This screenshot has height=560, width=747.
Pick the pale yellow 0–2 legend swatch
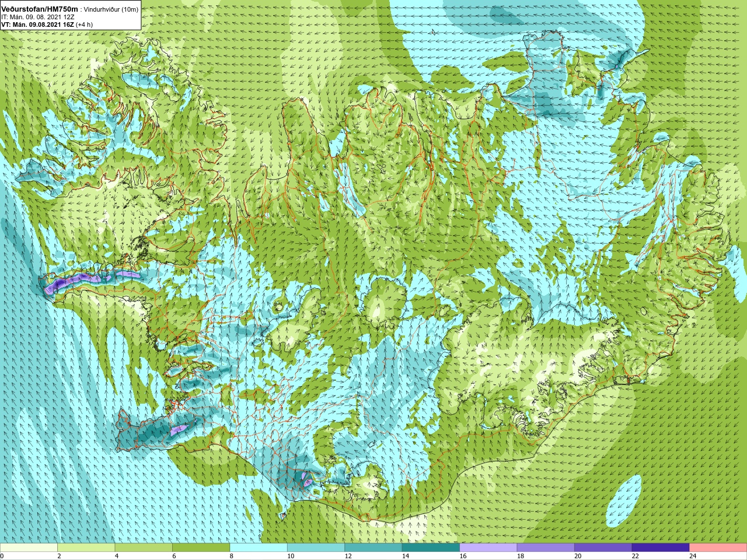coord(29,548)
